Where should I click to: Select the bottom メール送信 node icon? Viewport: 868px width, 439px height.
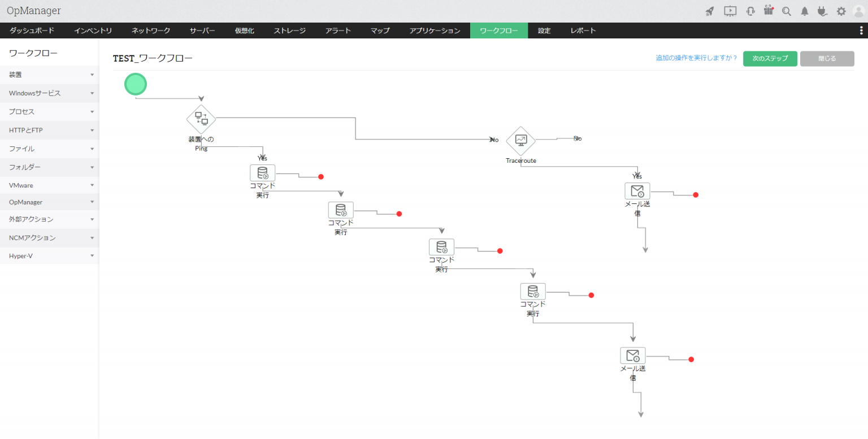[x=633, y=356]
